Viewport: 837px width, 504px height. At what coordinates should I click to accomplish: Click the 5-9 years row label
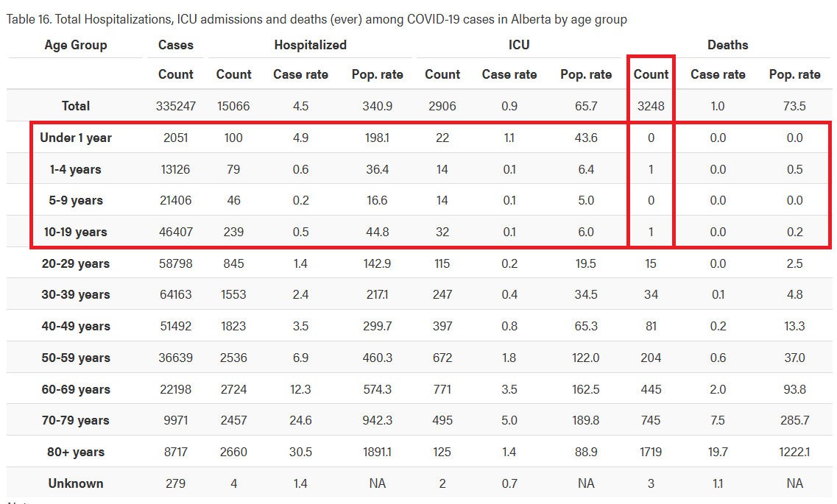click(x=76, y=201)
